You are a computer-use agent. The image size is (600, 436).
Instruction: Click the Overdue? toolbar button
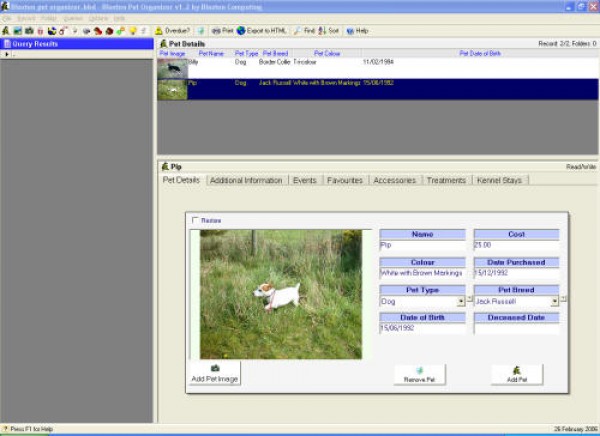click(x=172, y=31)
